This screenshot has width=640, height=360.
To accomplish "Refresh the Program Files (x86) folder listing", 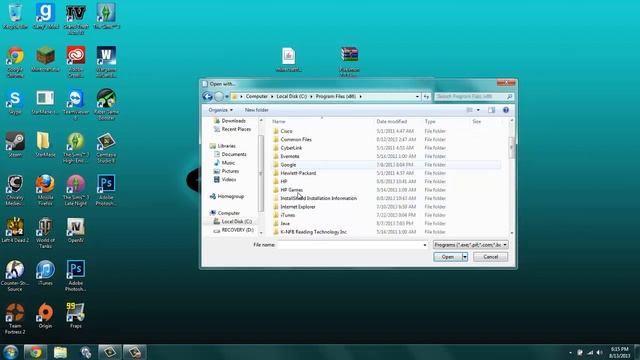I will coord(426,97).
